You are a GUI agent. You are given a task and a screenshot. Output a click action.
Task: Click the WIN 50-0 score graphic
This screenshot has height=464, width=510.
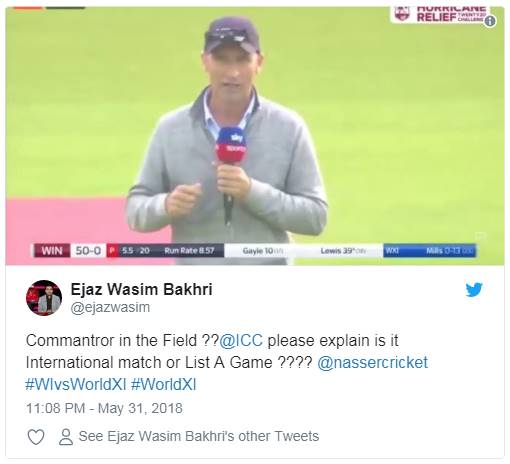coord(68,250)
